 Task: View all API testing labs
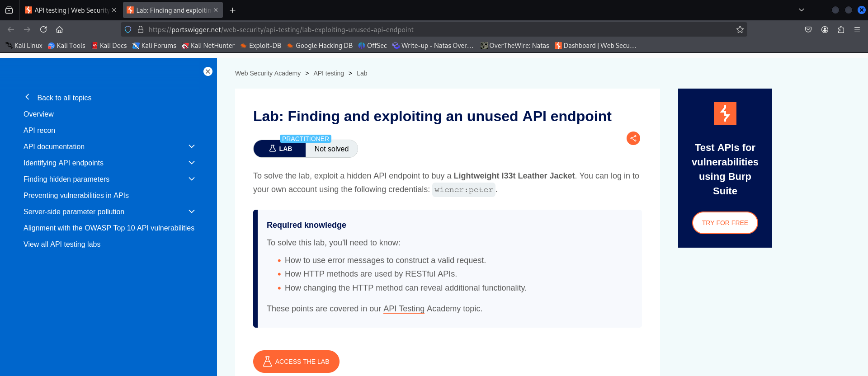coord(62,244)
